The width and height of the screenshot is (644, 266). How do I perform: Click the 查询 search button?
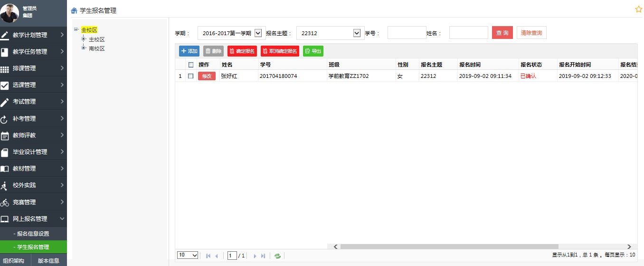coord(502,33)
